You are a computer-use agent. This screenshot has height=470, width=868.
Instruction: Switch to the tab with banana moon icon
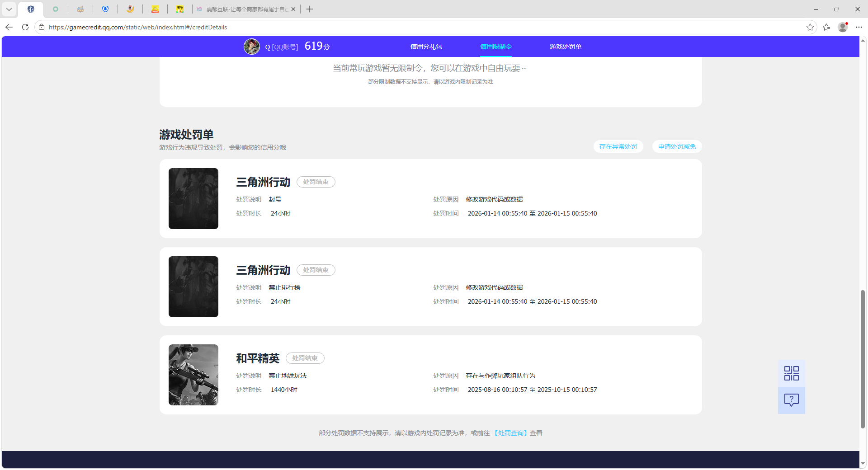pos(130,9)
